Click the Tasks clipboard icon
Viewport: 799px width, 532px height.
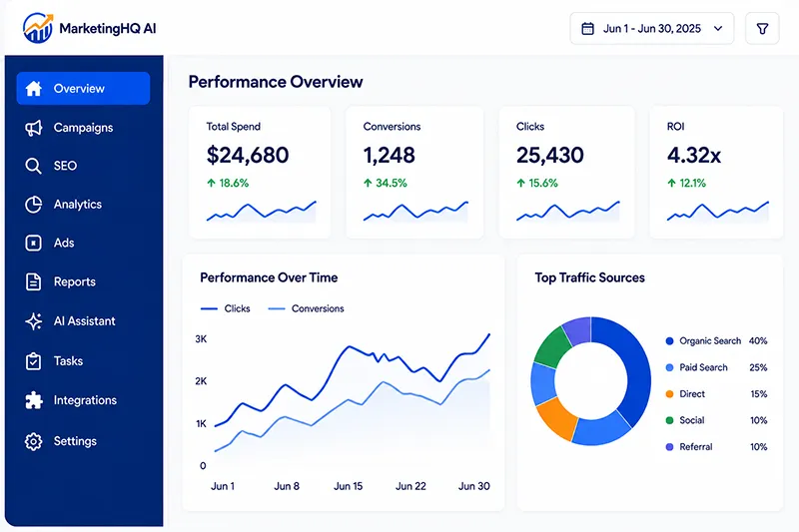pyautogui.click(x=34, y=361)
